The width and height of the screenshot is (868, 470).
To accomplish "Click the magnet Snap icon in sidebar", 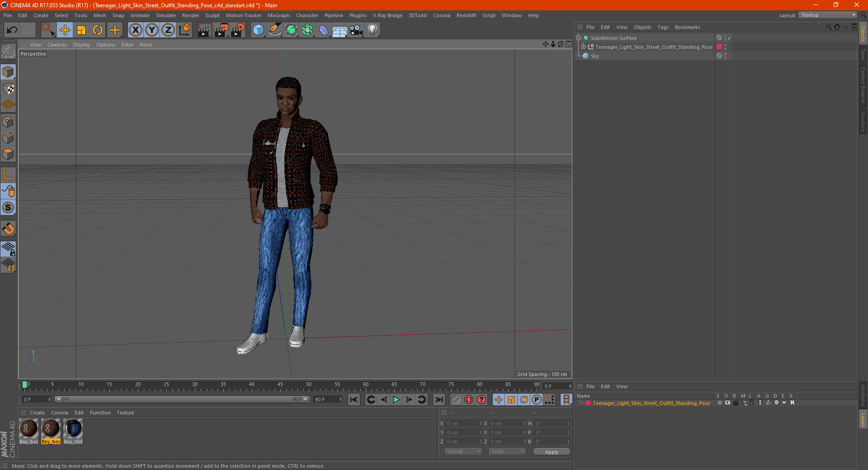I will click(8, 229).
